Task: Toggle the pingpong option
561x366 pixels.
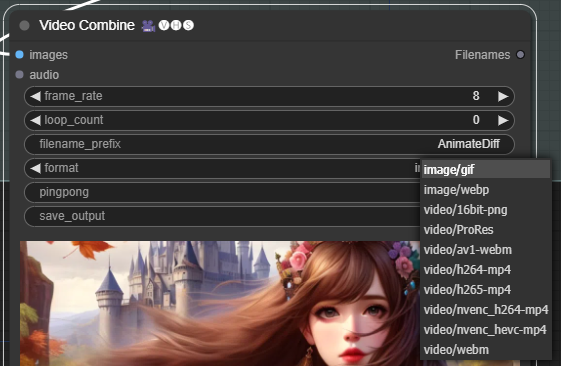Action: (222, 192)
